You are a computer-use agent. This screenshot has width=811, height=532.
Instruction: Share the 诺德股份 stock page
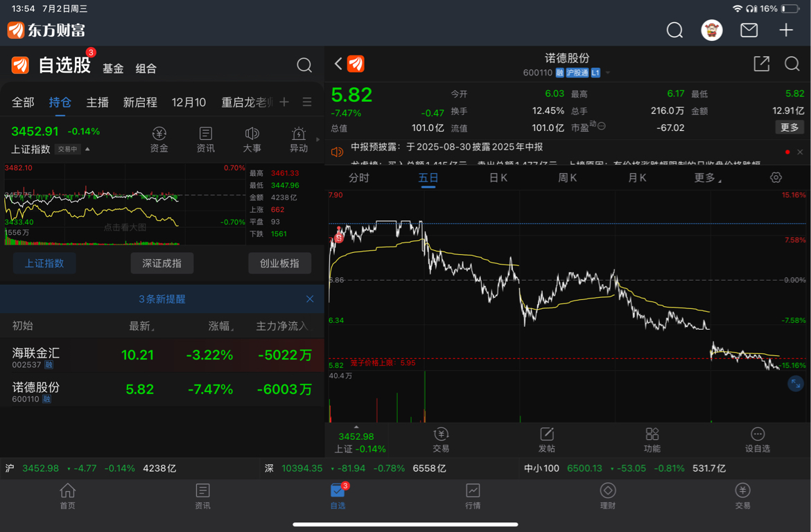click(761, 64)
